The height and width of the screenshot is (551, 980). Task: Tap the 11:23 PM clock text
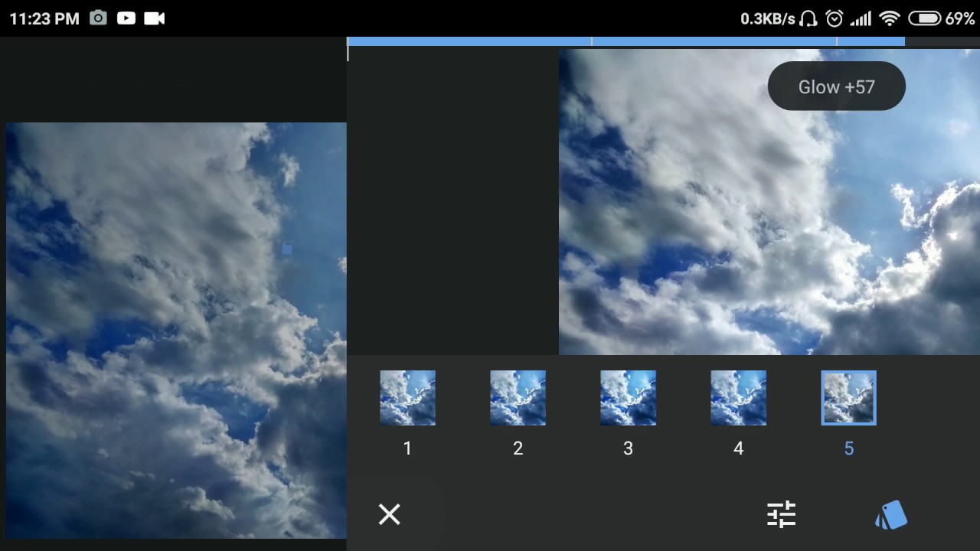44,18
